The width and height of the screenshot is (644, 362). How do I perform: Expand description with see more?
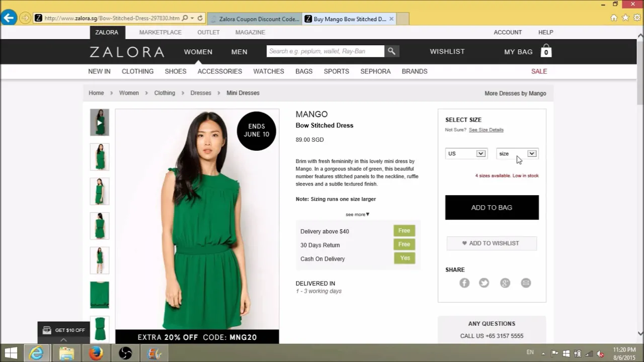[357, 214]
